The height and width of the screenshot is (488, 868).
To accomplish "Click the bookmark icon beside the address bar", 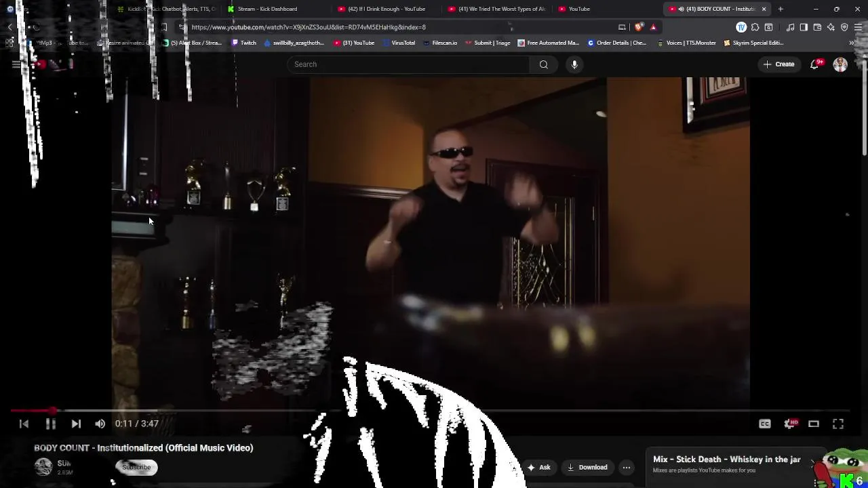I will click(164, 27).
